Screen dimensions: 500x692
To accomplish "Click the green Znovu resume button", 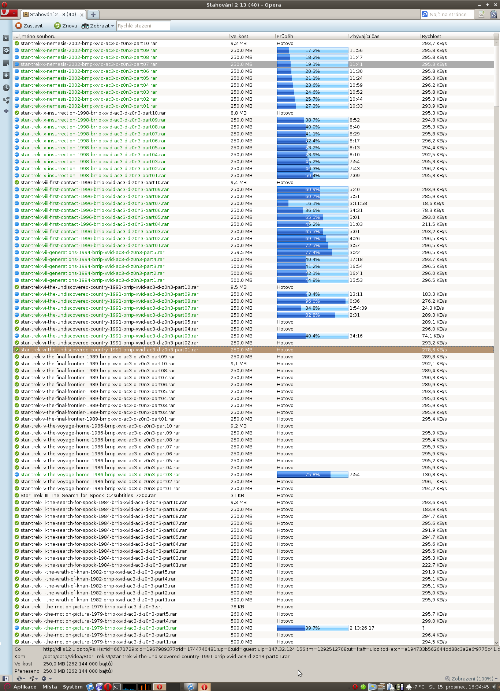I will tap(65, 26).
